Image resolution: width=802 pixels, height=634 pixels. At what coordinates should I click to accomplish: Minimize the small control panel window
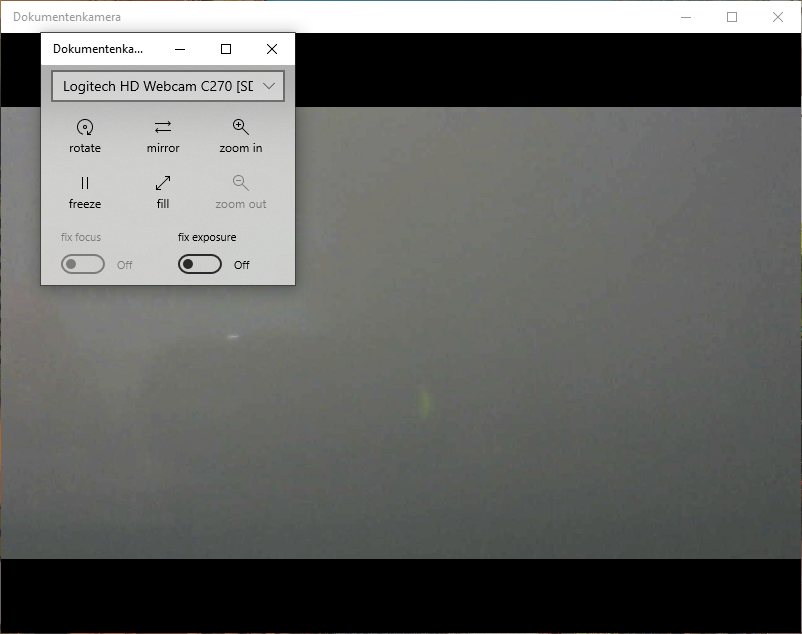click(x=180, y=49)
